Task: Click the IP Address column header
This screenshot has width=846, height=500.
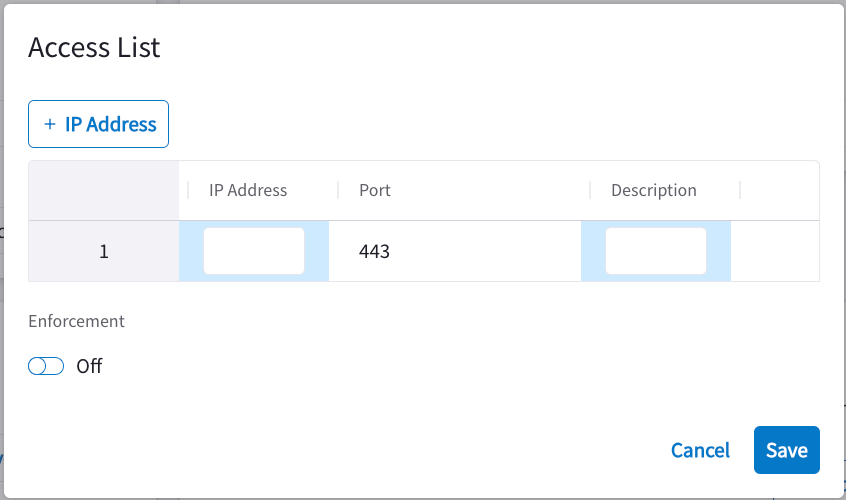Action: point(248,190)
